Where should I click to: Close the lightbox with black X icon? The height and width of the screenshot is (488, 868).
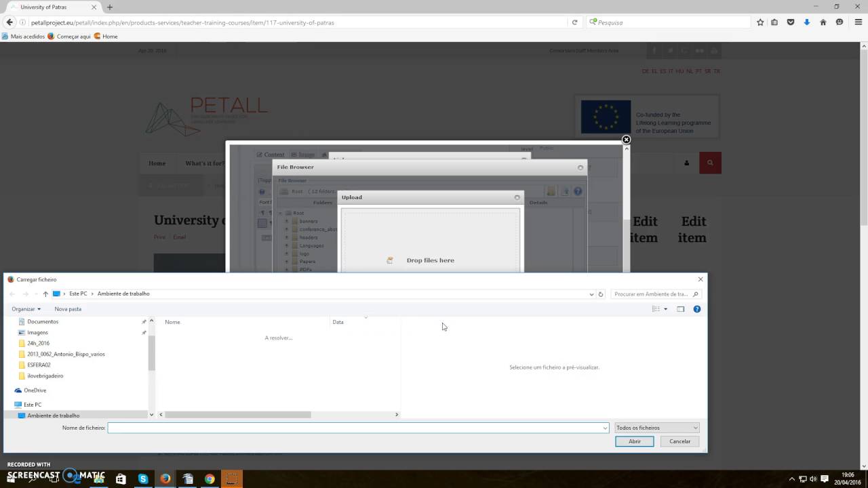point(627,140)
